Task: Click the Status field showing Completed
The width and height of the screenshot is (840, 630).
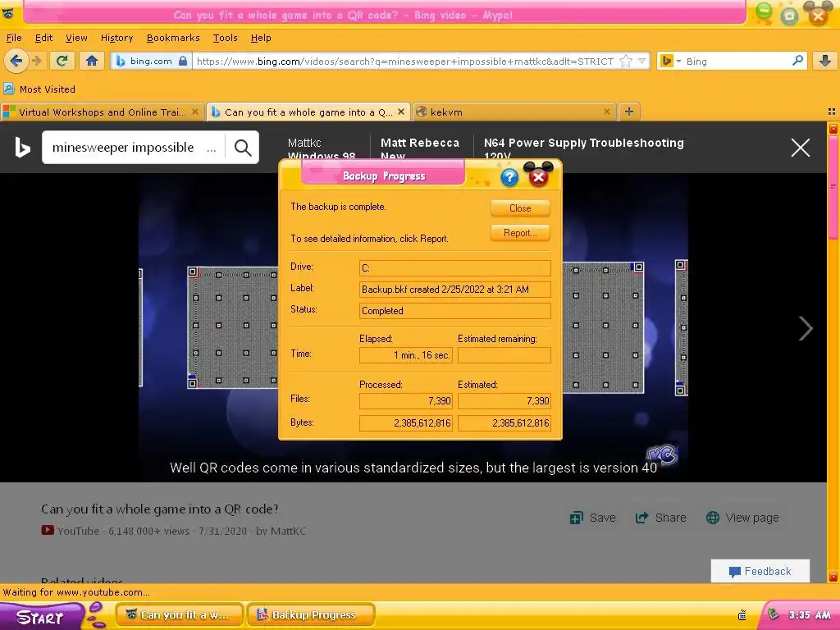Action: coord(454,311)
